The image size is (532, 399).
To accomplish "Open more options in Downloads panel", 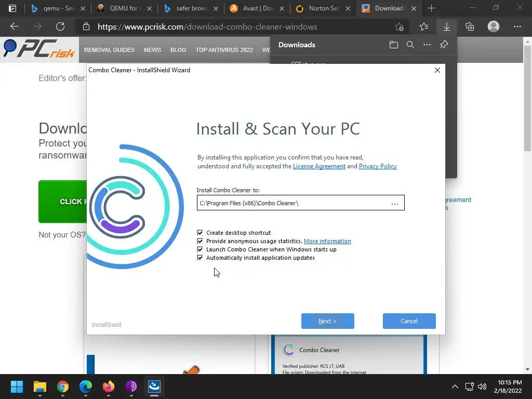I will pyautogui.click(x=427, y=45).
